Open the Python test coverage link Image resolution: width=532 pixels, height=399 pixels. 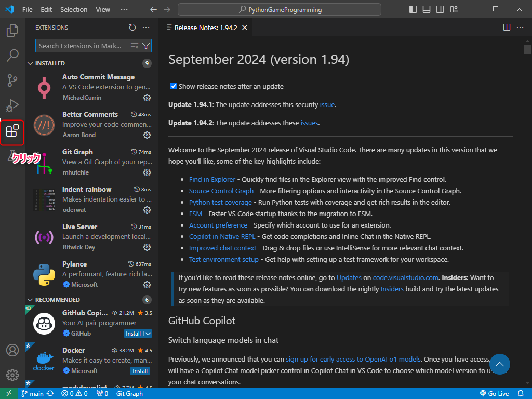pos(220,203)
